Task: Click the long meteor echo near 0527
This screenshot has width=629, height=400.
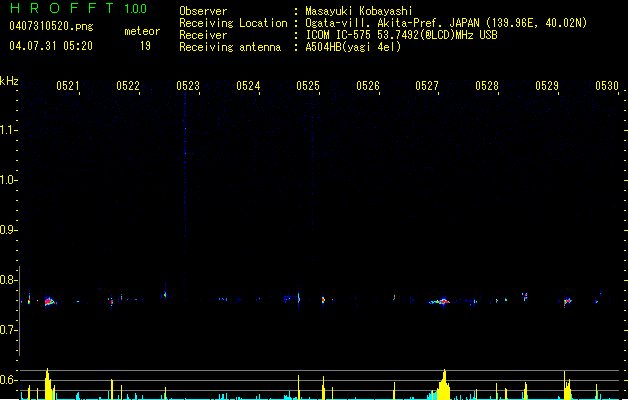Action: click(x=440, y=301)
